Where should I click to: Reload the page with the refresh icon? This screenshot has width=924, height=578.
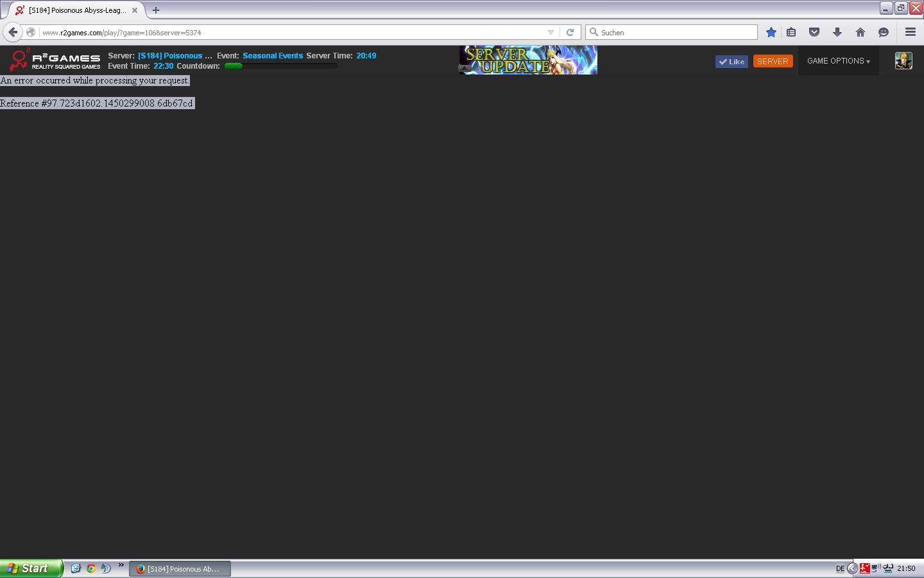pyautogui.click(x=570, y=32)
